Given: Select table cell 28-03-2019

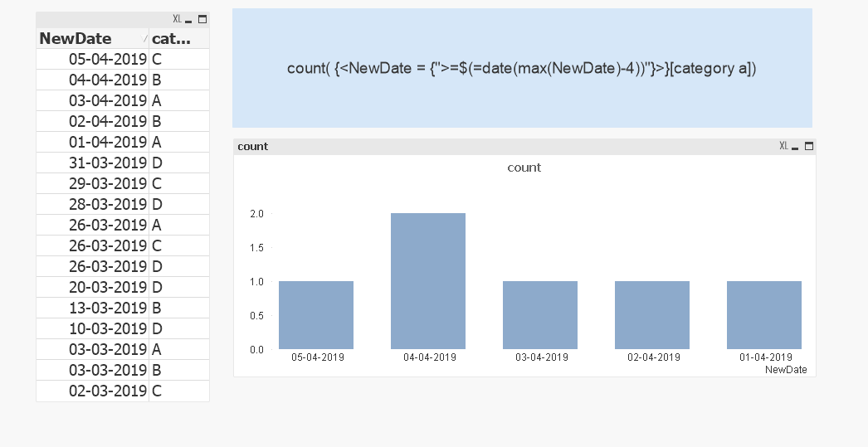Looking at the screenshot, I should [92, 204].
